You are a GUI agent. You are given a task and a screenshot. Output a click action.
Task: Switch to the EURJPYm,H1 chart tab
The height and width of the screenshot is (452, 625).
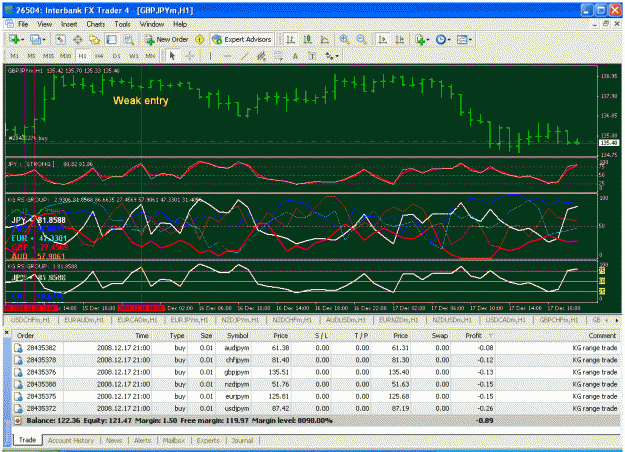[189, 320]
